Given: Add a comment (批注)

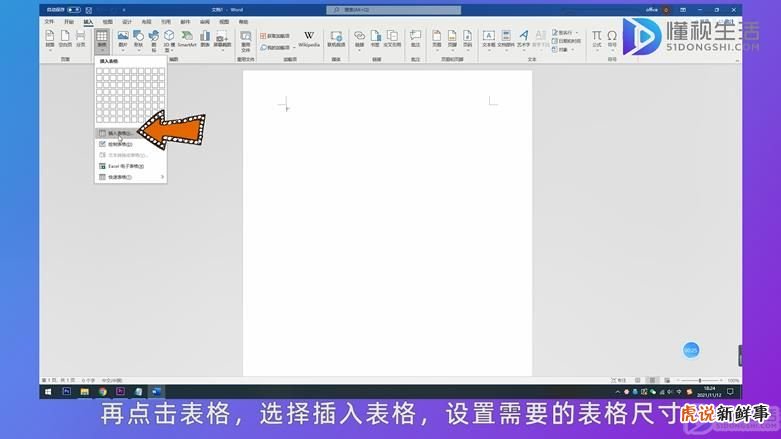Looking at the screenshot, I should (x=415, y=39).
